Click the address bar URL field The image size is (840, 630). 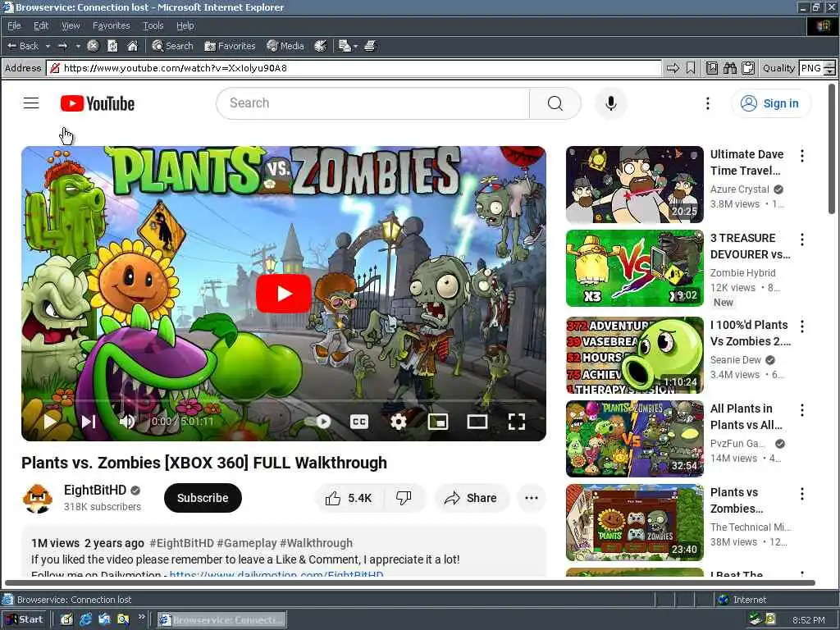(354, 68)
